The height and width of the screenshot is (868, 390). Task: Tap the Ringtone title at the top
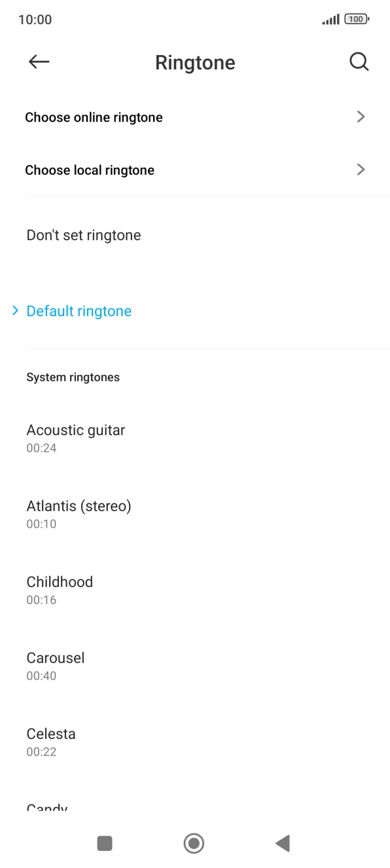coord(194,62)
